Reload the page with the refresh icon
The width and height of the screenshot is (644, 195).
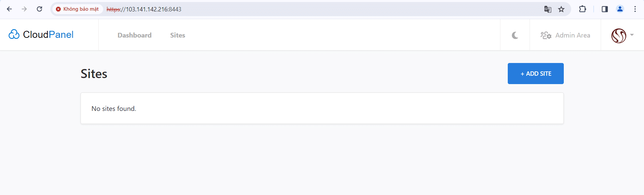(x=39, y=9)
